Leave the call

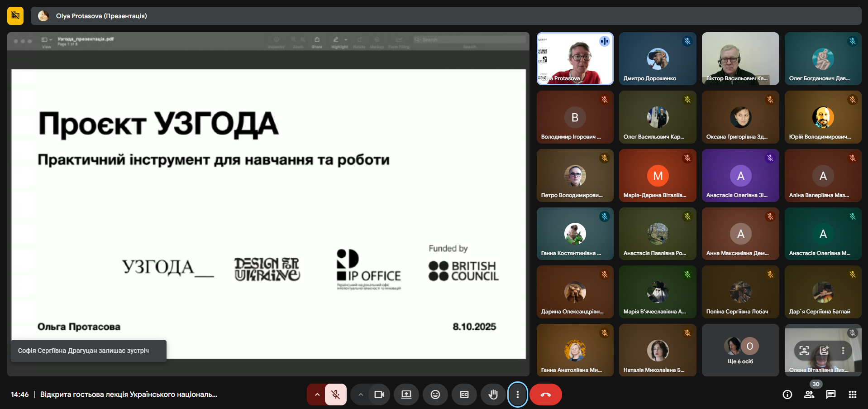[x=545, y=395]
